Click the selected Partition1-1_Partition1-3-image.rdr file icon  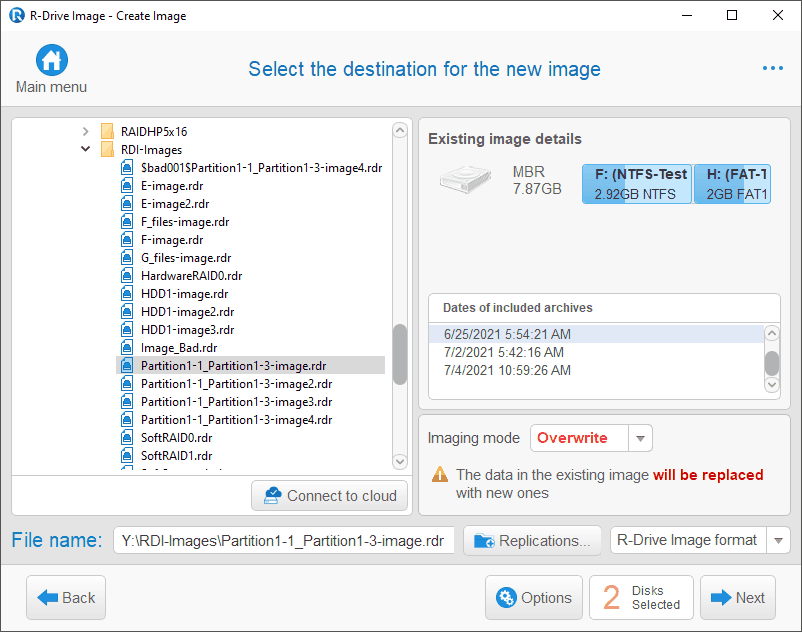tap(127, 366)
